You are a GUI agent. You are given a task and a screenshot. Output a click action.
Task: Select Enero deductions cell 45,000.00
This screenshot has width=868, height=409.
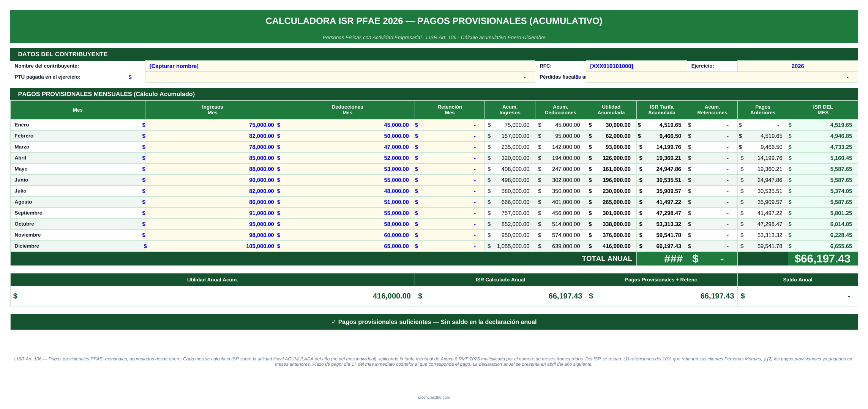pyautogui.click(x=347, y=125)
